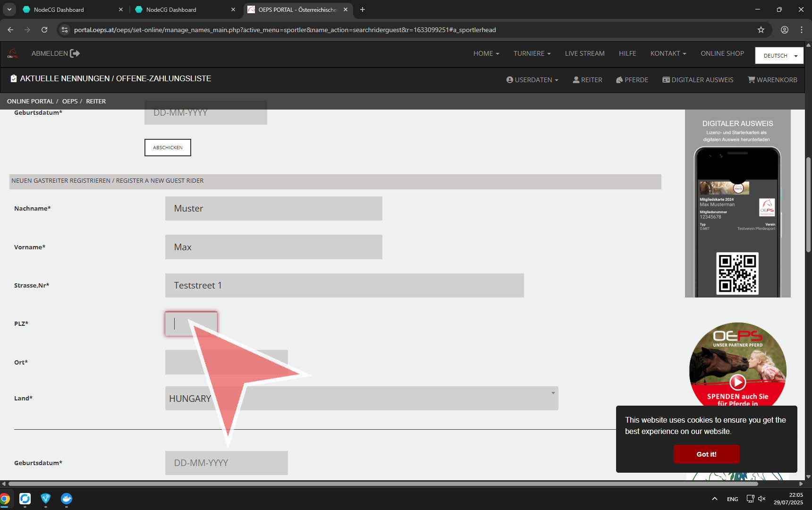Open the Pferde horses section
Screen dimensions: 812x510
pyautogui.click(x=632, y=80)
